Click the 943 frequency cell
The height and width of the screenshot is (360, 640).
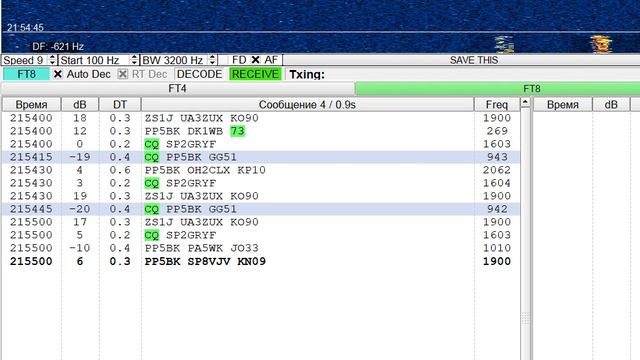[497, 157]
